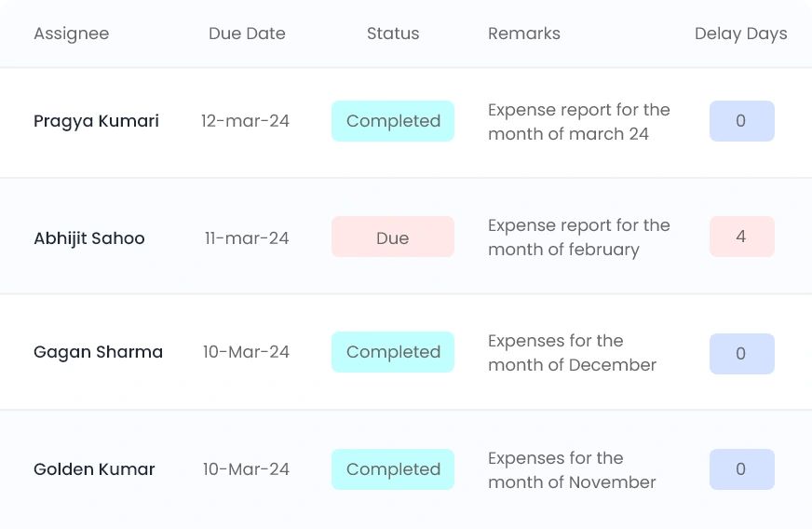Click the Due status badge
Image resolution: width=812 pixels, height=529 pixels.
click(393, 237)
